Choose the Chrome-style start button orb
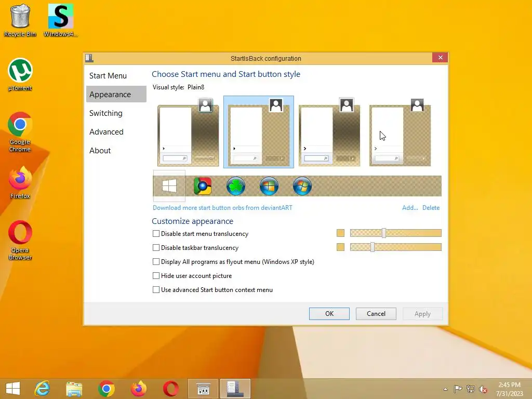 203,186
